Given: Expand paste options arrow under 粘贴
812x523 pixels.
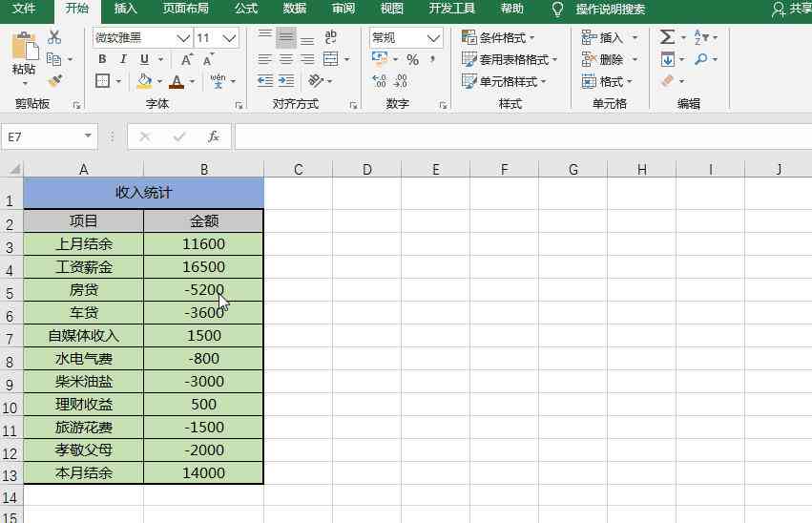Looking at the screenshot, I should tap(25, 83).
